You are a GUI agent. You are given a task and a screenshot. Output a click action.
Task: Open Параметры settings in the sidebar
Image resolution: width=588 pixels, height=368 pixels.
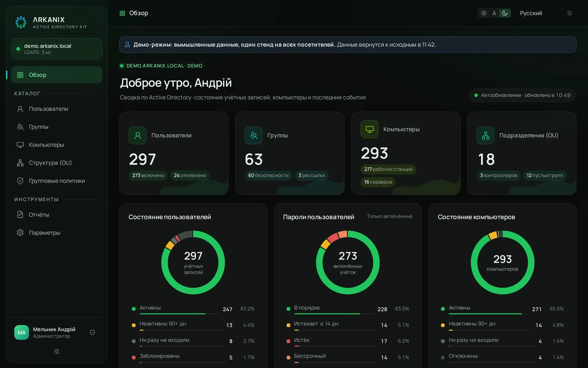click(x=57, y=233)
